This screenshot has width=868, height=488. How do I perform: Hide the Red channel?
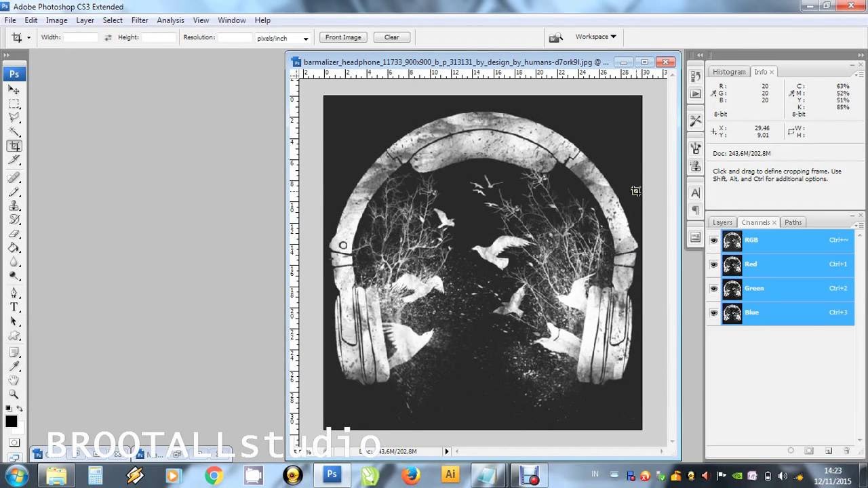click(x=713, y=264)
